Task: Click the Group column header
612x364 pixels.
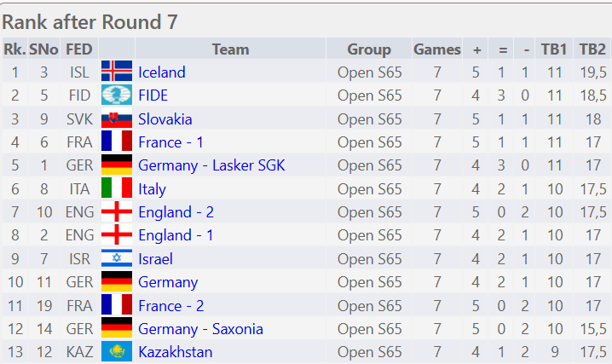Action: [x=369, y=49]
